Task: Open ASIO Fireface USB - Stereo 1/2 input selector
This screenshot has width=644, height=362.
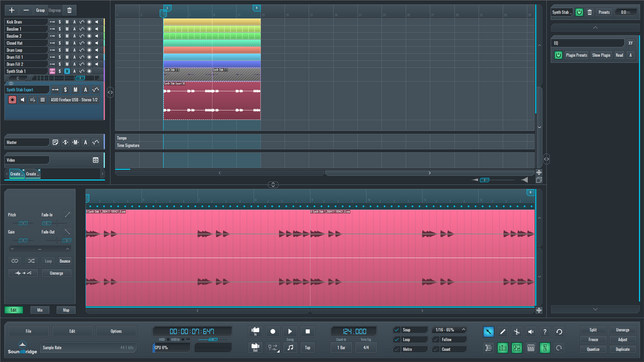Action: (74, 100)
